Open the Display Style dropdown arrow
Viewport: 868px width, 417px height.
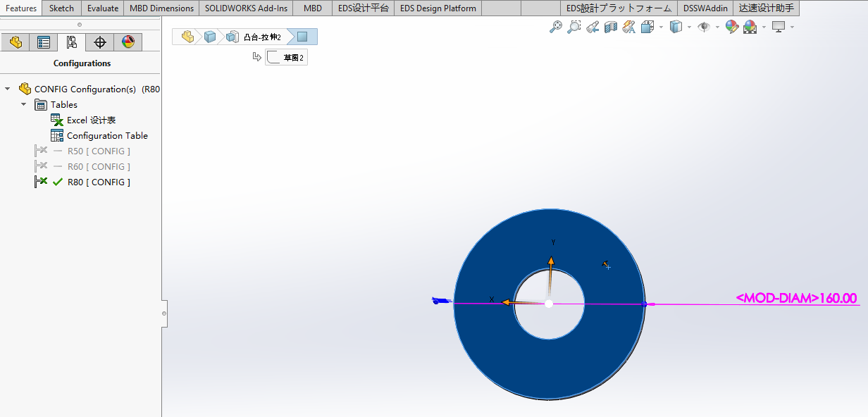(689, 27)
